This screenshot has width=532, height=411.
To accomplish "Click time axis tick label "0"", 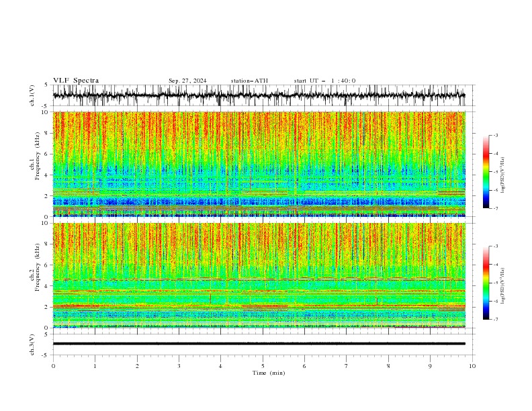I will point(53,366).
